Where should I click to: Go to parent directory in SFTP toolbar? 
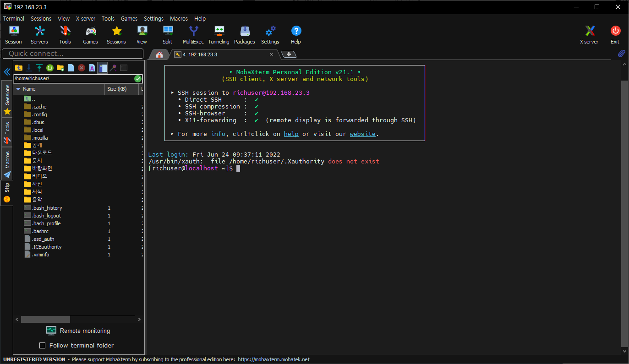point(19,68)
